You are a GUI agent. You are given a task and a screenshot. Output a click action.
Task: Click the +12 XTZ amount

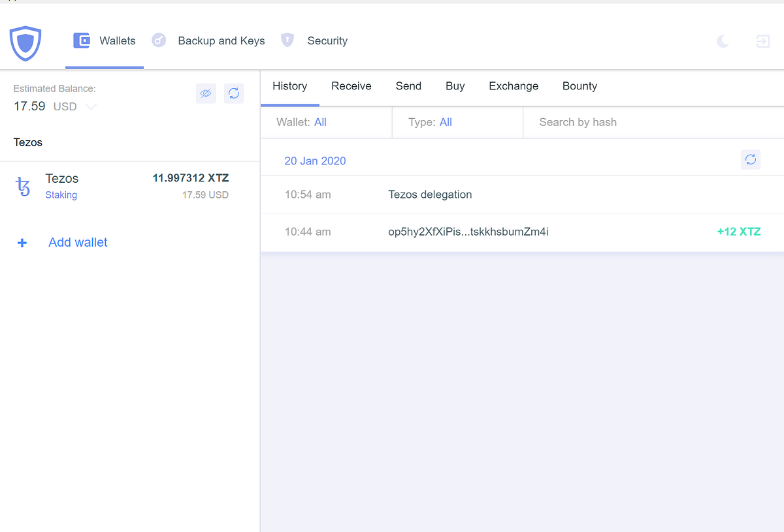(x=739, y=232)
